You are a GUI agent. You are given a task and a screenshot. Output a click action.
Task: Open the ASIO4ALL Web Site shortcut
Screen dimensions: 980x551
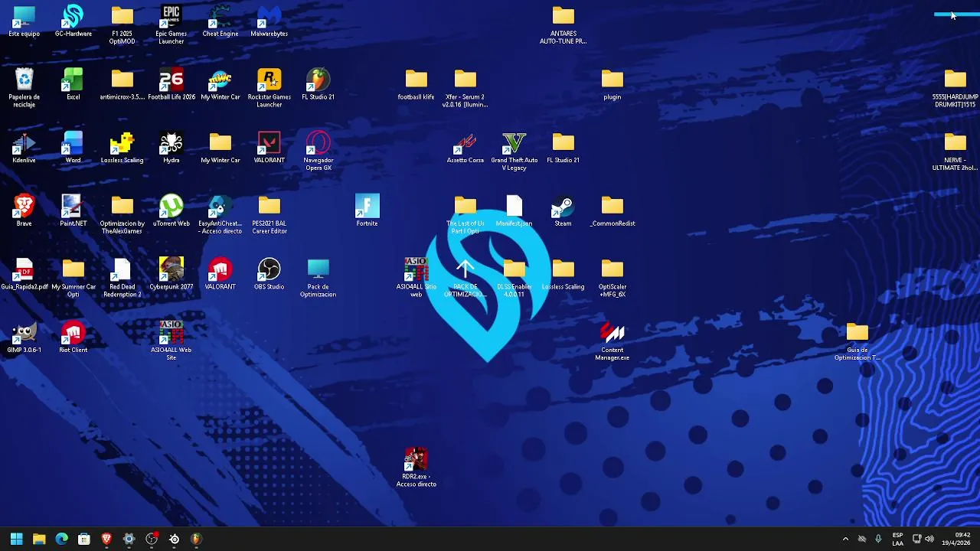click(171, 341)
